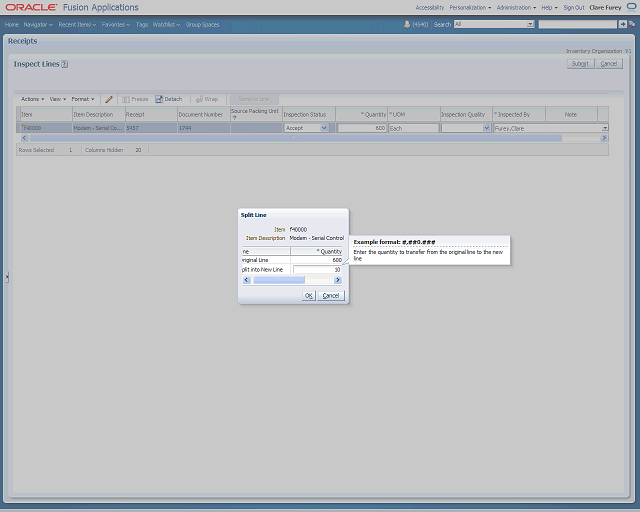640x512 pixels.
Task: Click the Detach table icon
Action: point(159,99)
